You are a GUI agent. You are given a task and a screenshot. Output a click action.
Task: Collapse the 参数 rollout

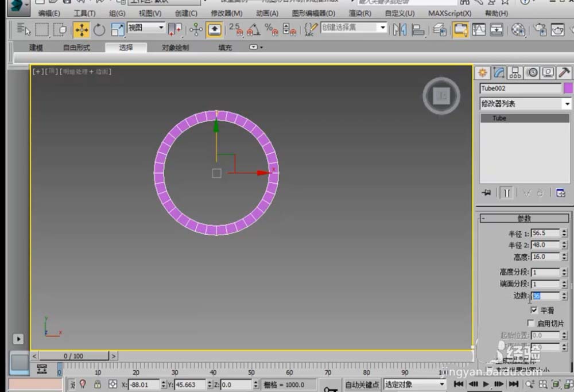[524, 219]
